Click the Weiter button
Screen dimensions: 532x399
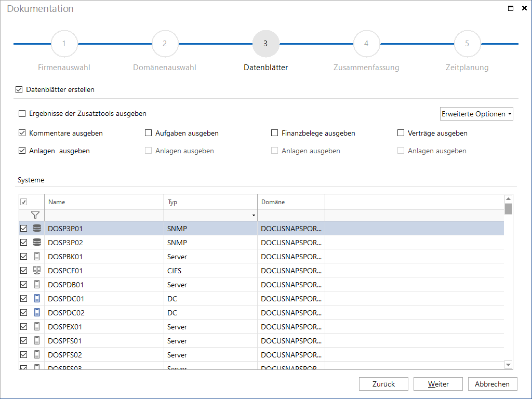(x=438, y=384)
